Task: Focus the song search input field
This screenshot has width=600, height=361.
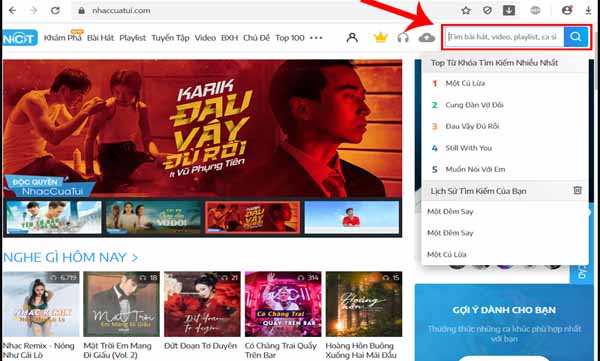Action: pyautogui.click(x=504, y=37)
